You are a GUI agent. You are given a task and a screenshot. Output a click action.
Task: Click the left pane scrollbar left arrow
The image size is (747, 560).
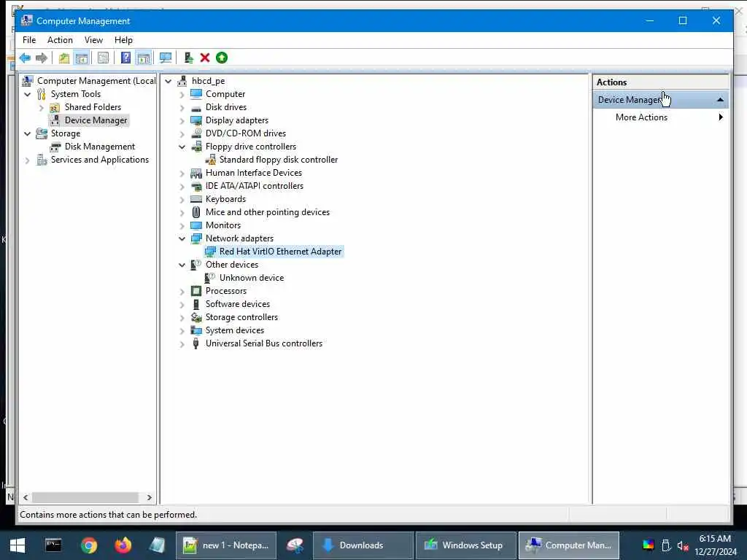[26, 497]
